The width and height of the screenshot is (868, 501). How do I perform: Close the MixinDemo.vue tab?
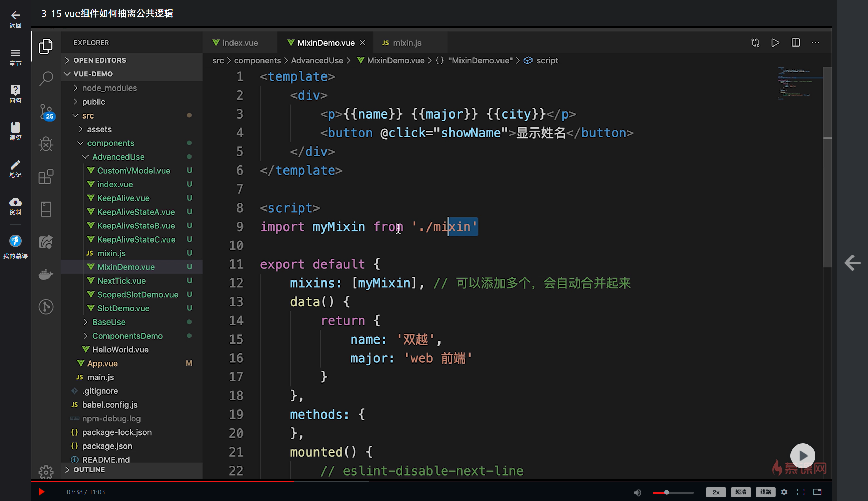363,43
